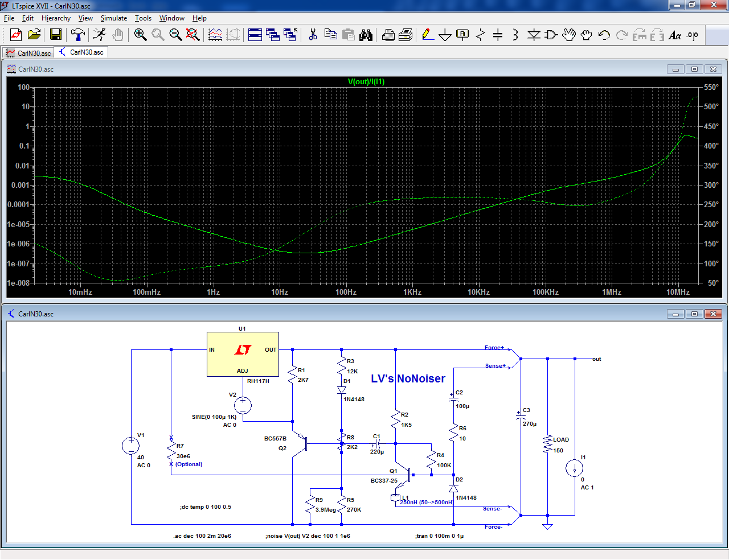Viewport: 729px width, 560px height.
Task: Select the Text Aa tool
Action: (x=675, y=35)
